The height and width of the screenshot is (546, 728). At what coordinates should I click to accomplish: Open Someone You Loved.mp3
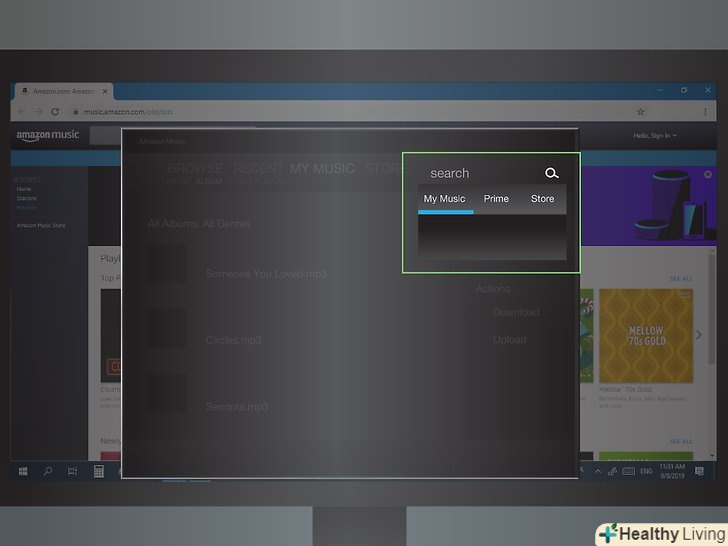tap(266, 274)
